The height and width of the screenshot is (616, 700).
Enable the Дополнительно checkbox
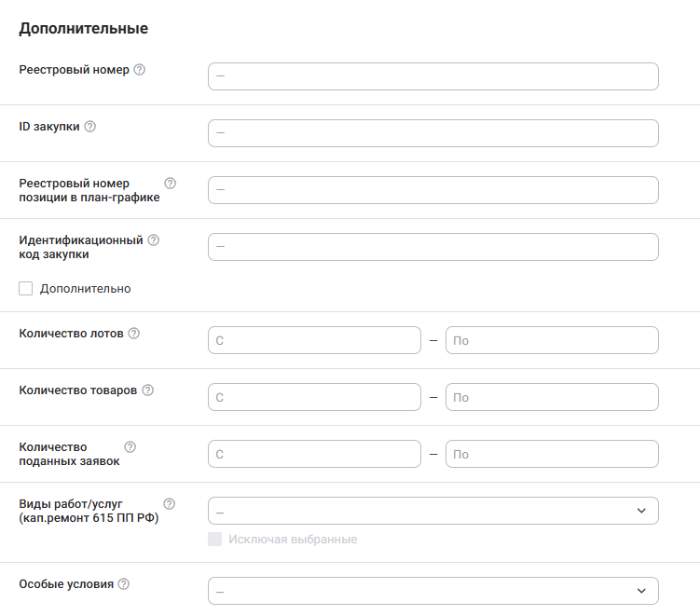26,289
